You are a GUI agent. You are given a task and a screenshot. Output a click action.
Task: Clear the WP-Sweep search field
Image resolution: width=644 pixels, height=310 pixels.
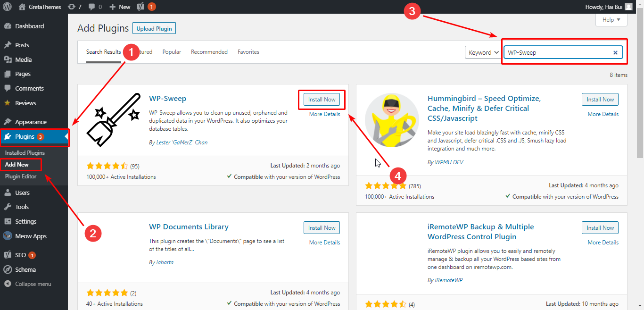pyautogui.click(x=615, y=52)
